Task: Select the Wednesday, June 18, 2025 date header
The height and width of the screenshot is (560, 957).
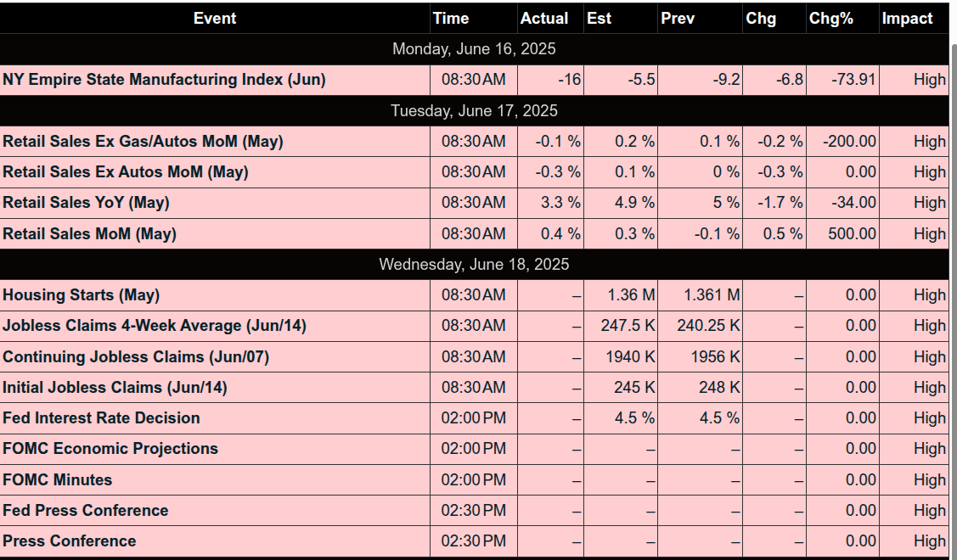Action: 474,265
